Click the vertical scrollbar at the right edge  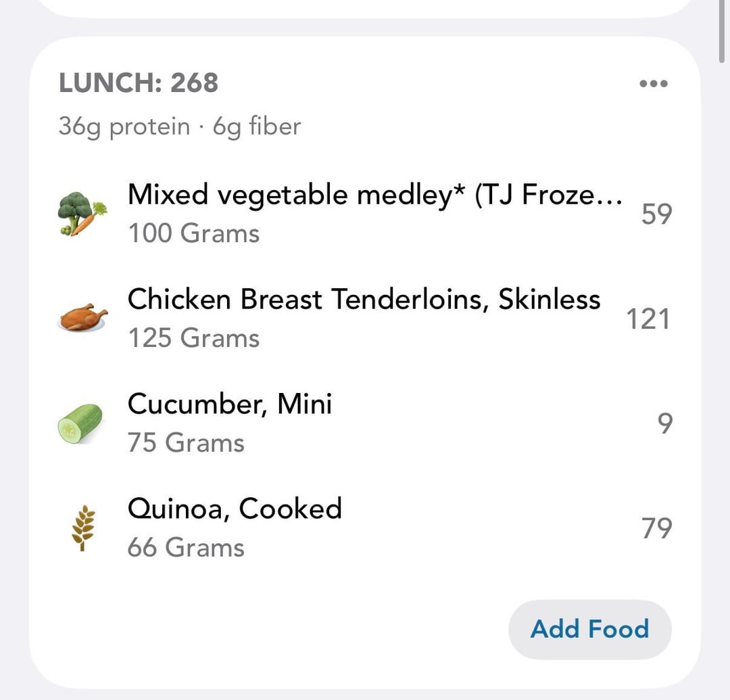[x=725, y=34]
